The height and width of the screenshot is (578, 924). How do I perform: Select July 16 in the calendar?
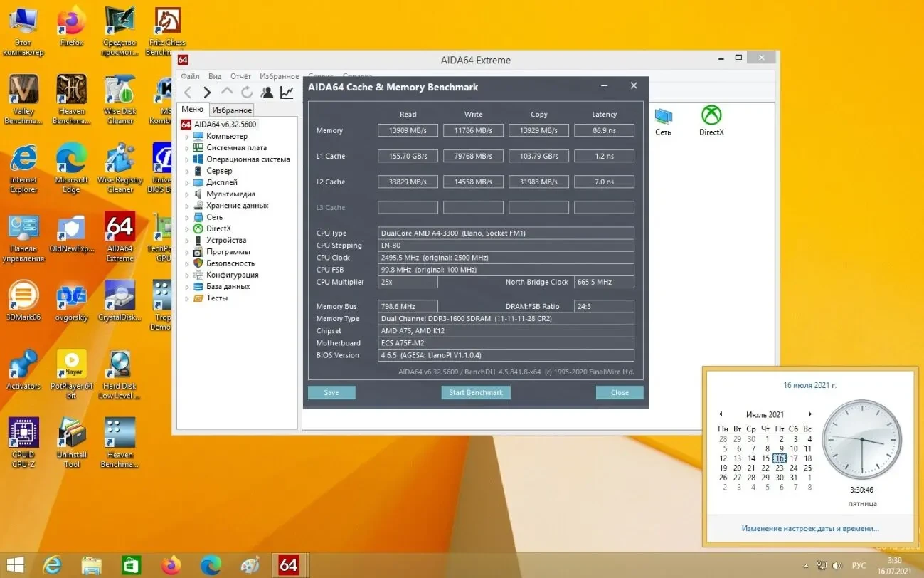780,458
